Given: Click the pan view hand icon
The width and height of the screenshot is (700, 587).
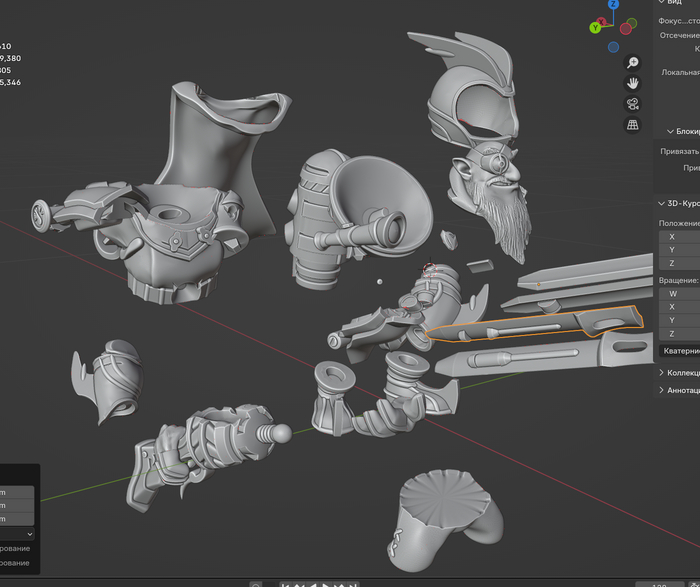Looking at the screenshot, I should click(633, 83).
